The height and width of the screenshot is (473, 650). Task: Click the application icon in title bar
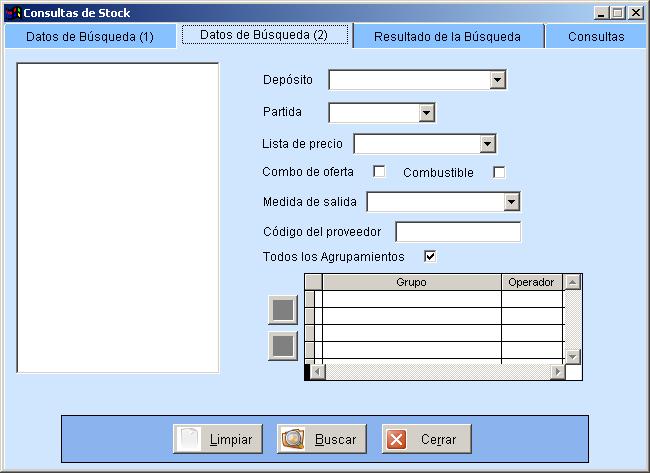pos(12,13)
